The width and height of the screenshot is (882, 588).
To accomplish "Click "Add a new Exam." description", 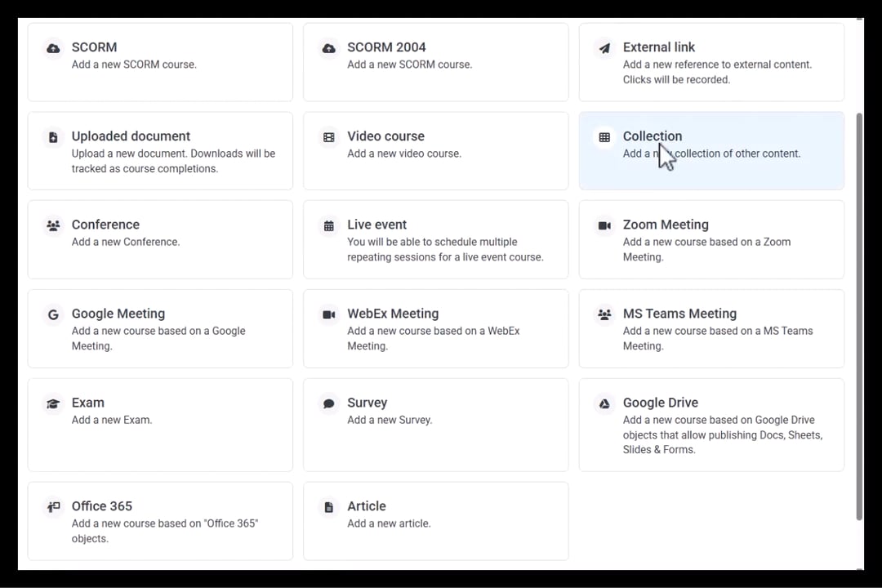I will [111, 420].
